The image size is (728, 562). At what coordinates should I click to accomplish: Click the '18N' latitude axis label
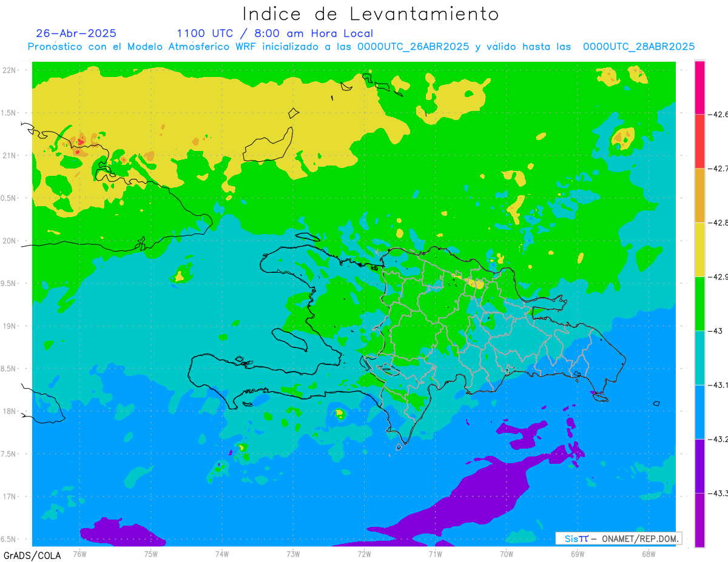[9, 411]
